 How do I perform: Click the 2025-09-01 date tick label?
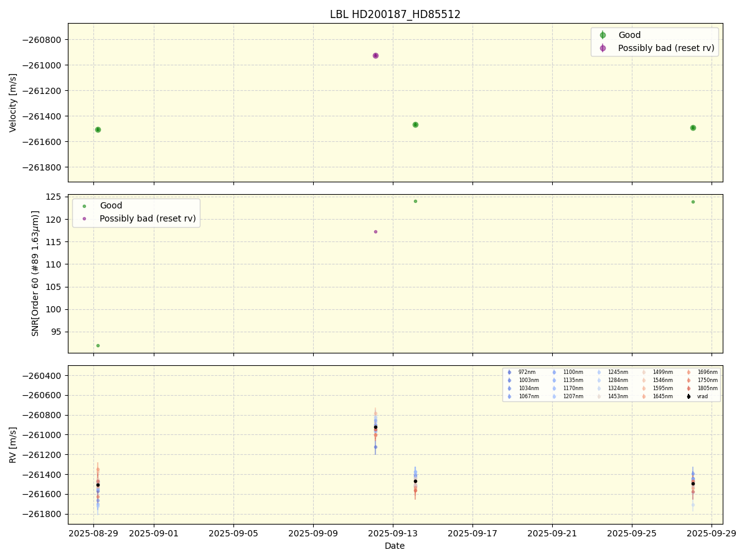(x=154, y=534)
